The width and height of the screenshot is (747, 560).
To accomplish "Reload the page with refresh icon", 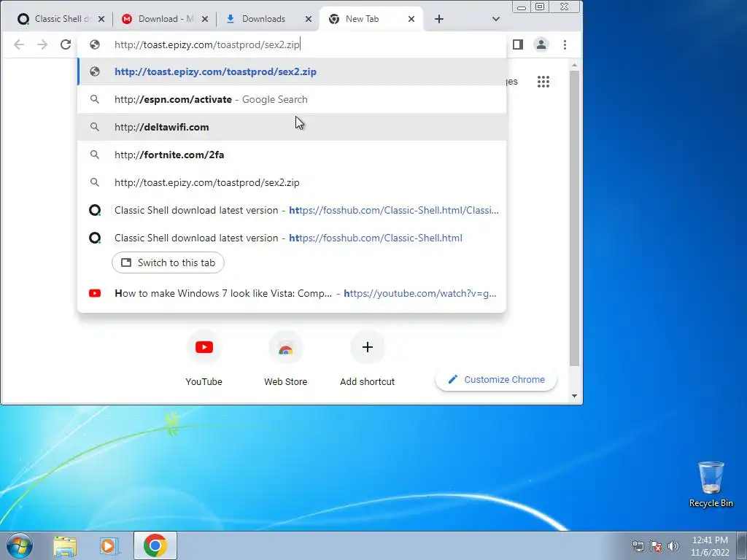I will (66, 44).
